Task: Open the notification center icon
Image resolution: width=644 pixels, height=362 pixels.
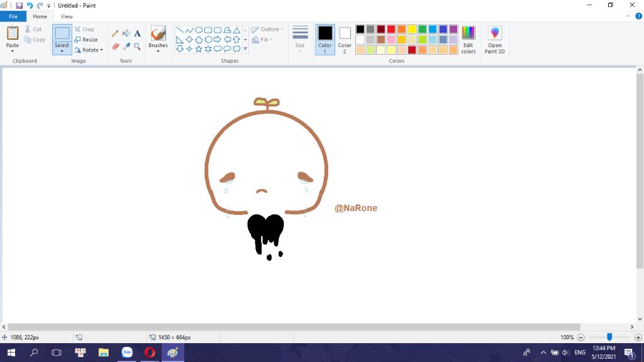Action: (629, 353)
